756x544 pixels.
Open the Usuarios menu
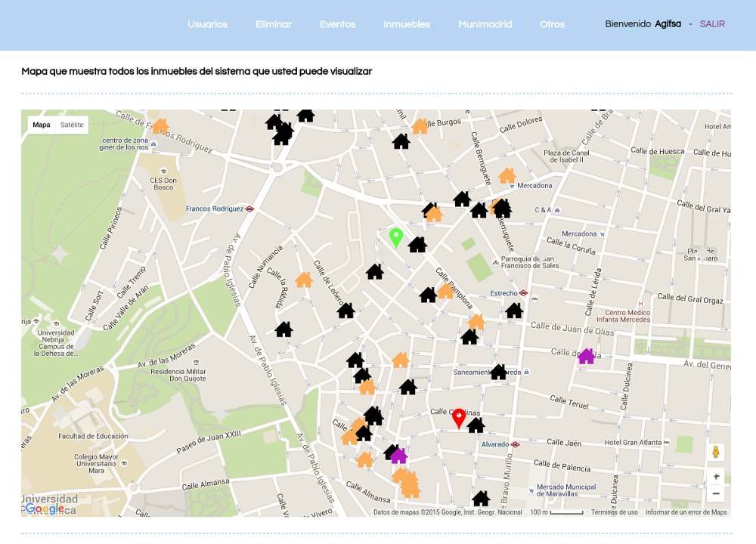207,24
